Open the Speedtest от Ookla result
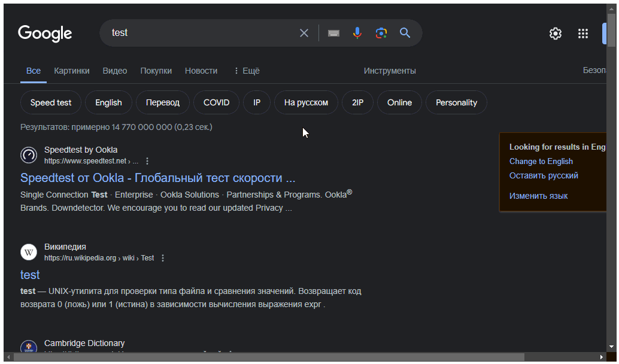 coord(157,178)
